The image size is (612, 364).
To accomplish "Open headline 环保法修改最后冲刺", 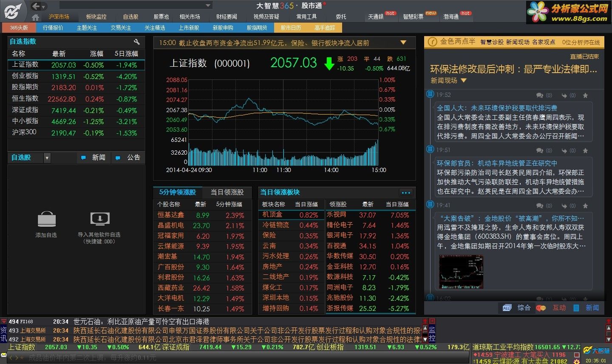I will tap(513, 69).
